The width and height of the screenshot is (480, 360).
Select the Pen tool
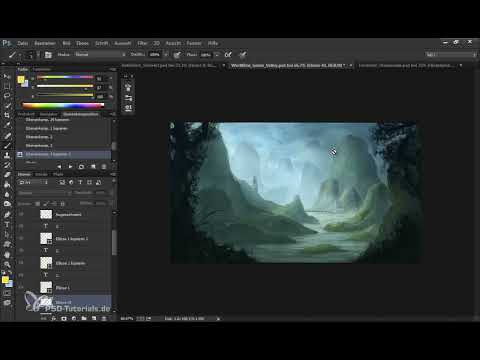(x=7, y=214)
